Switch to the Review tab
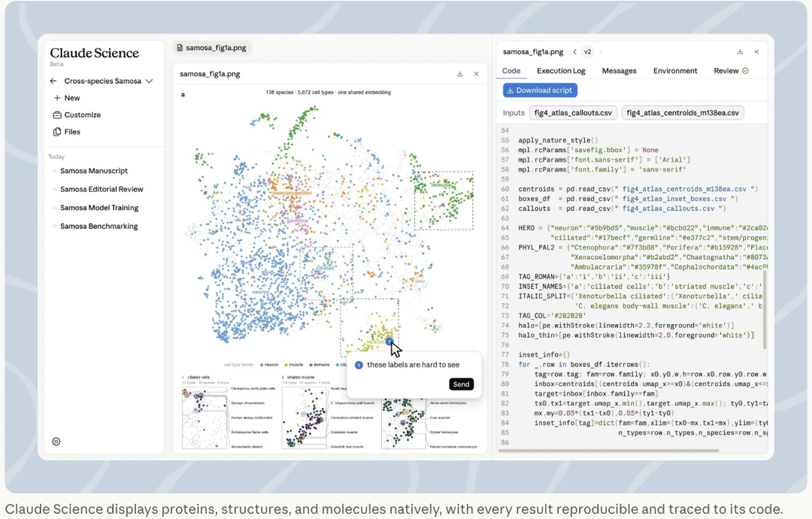The width and height of the screenshot is (812, 519). point(726,71)
